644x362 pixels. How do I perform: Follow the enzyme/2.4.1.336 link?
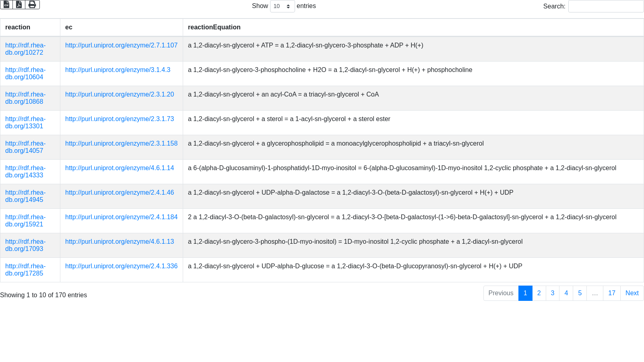(x=121, y=266)
